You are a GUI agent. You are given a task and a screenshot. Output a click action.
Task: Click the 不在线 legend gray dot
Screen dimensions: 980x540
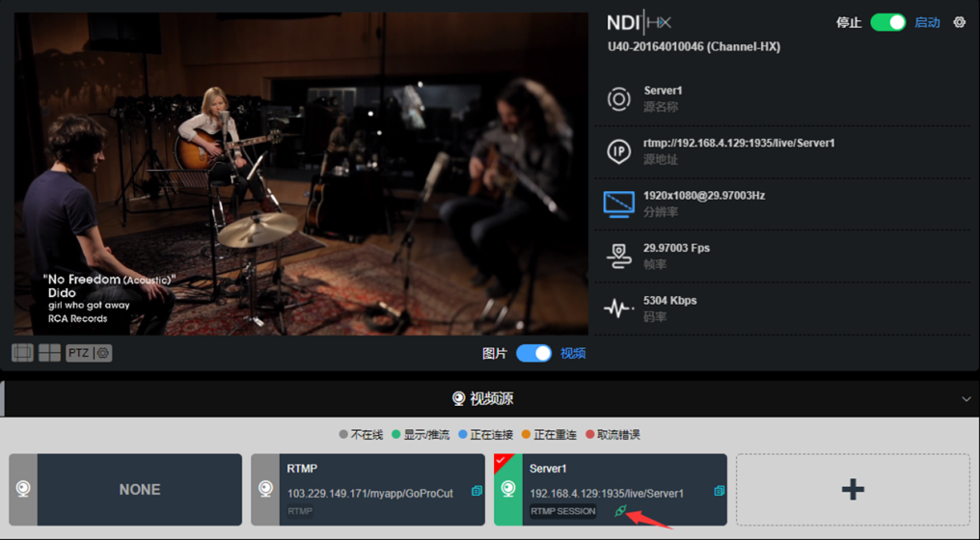[x=343, y=434]
